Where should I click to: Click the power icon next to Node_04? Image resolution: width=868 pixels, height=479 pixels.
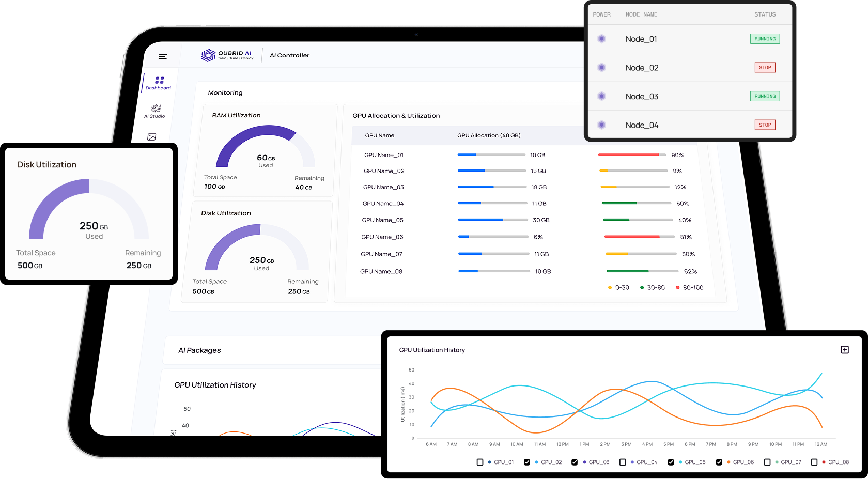point(601,125)
